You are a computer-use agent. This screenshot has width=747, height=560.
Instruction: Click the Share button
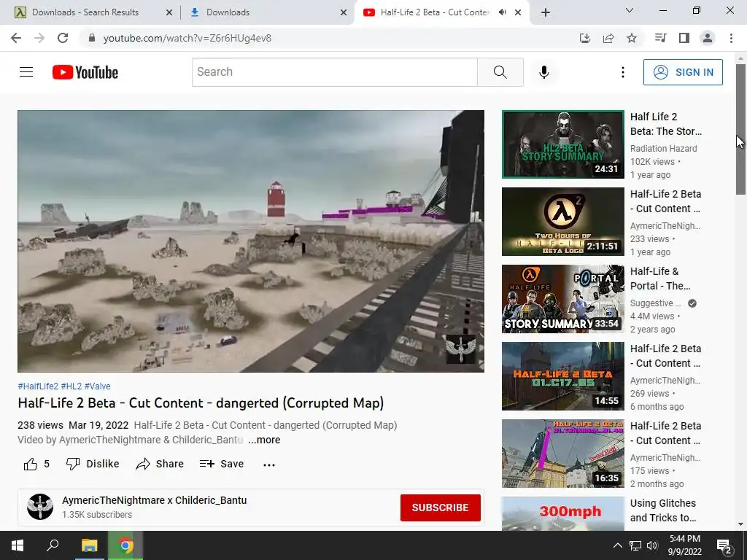click(x=160, y=464)
